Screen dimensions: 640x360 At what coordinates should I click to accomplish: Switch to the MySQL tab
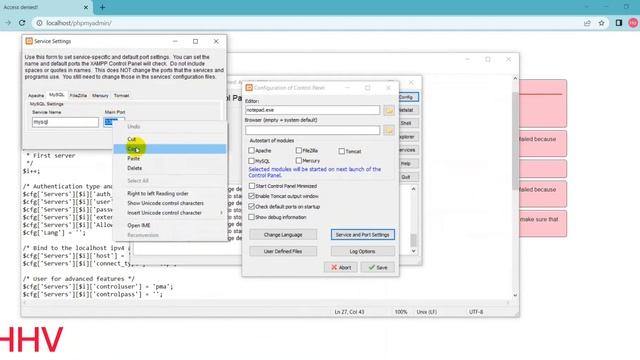(x=57, y=95)
